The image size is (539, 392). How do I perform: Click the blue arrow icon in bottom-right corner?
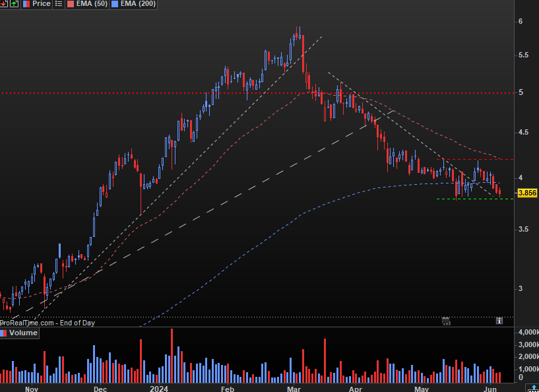(x=533, y=388)
